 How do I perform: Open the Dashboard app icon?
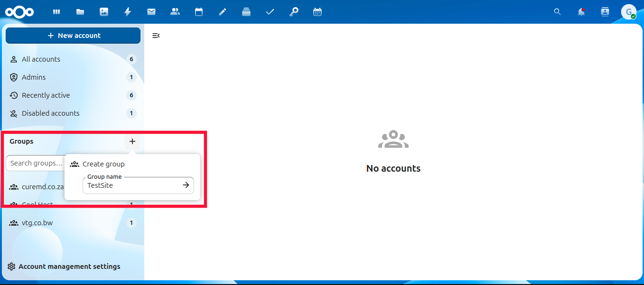tap(56, 12)
